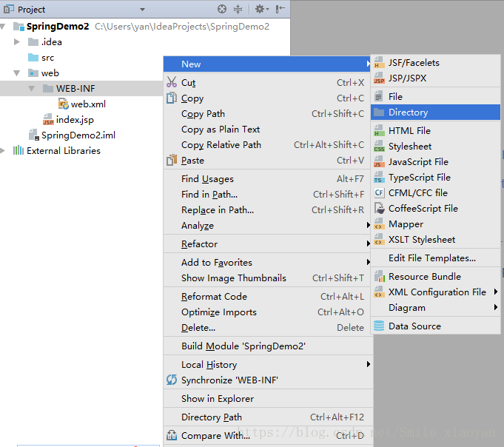The height and width of the screenshot is (447, 504).
Task: Click the scroll-from-source target icon
Action: click(x=222, y=9)
